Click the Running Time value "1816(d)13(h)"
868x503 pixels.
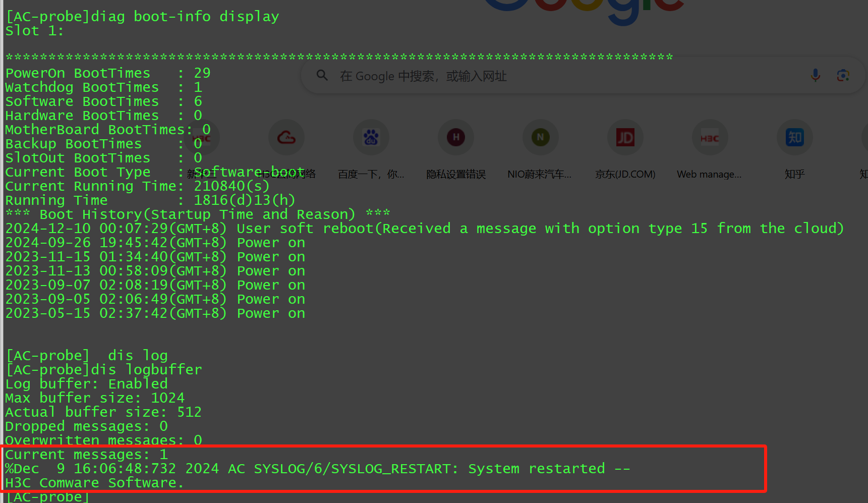tap(245, 200)
